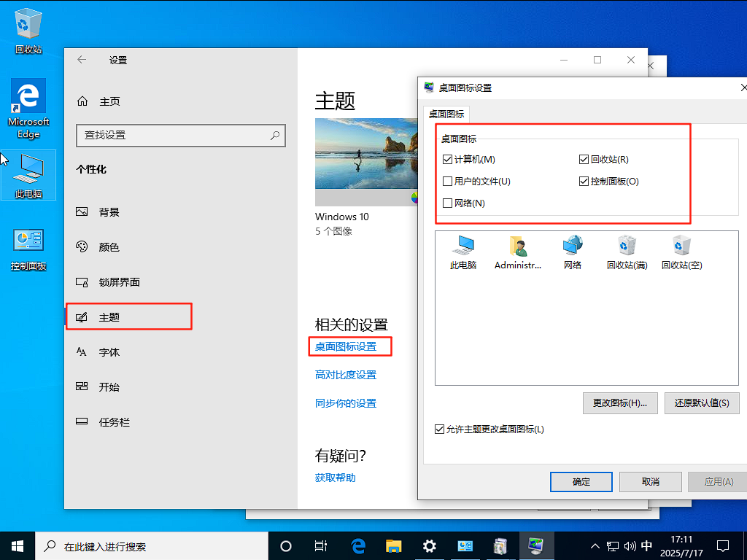
Task: Enable the 用户的文件(U) checkbox
Action: [448, 182]
